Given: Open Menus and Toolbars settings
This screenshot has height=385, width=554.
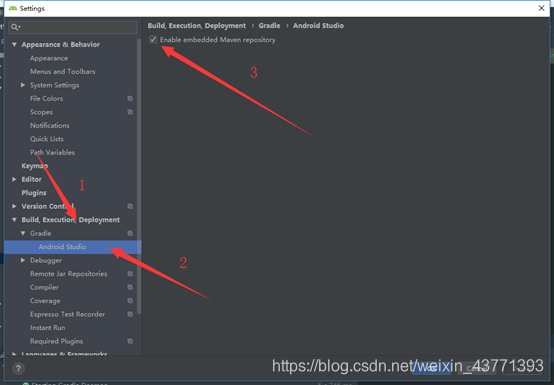Looking at the screenshot, I should pos(63,72).
